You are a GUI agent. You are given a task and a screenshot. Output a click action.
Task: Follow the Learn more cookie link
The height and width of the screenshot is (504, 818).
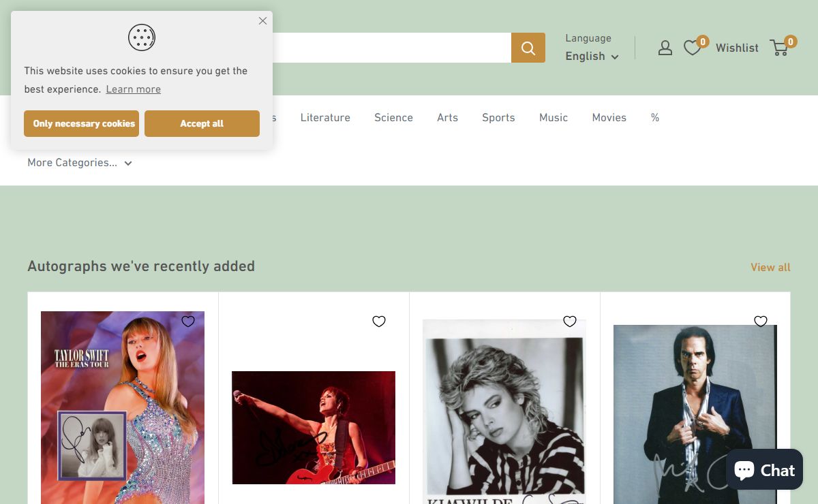pos(134,89)
